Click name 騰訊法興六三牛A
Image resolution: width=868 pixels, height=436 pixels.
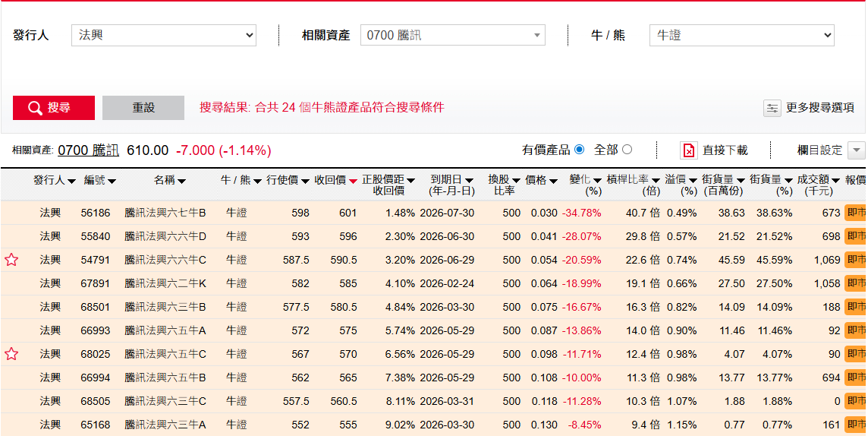click(x=165, y=425)
